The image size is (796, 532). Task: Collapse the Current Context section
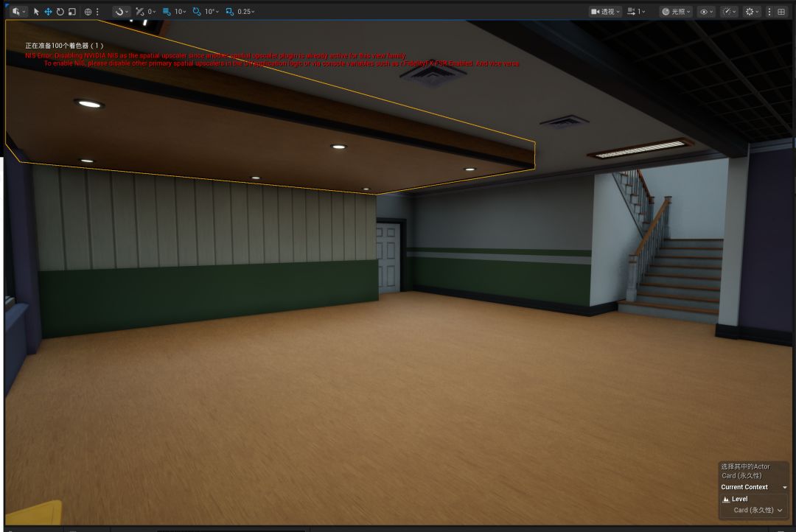point(785,487)
